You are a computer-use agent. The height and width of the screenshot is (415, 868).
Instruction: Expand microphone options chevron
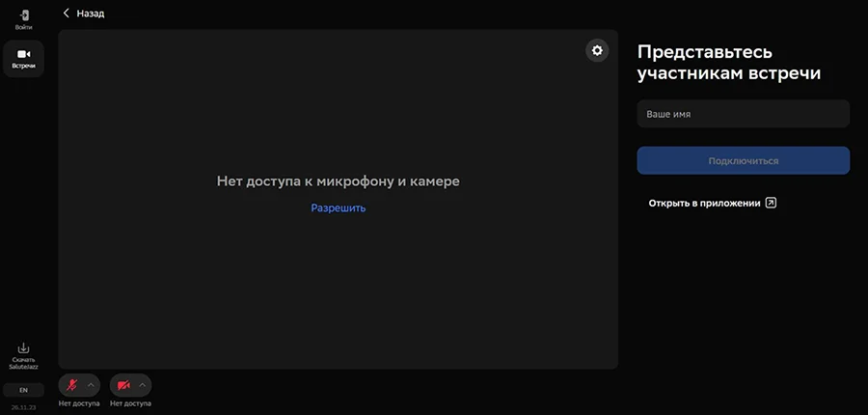coord(92,385)
